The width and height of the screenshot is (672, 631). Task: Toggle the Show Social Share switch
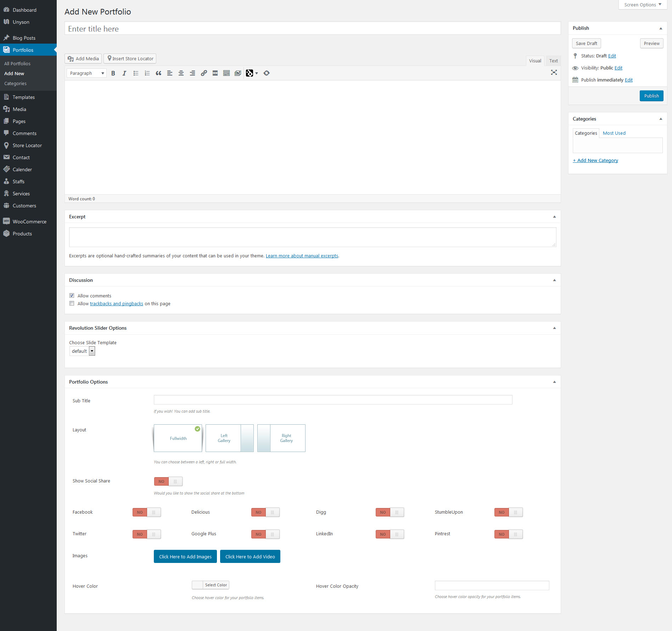pyautogui.click(x=168, y=481)
